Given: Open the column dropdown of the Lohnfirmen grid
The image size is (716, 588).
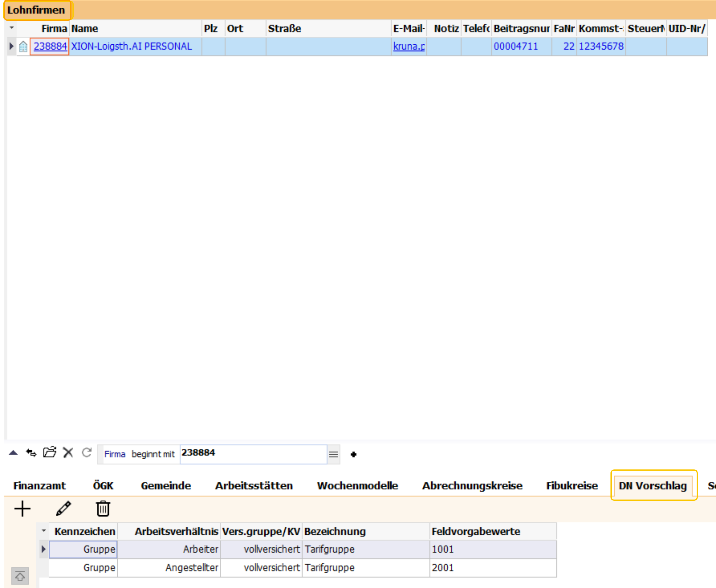Looking at the screenshot, I should coord(12,28).
